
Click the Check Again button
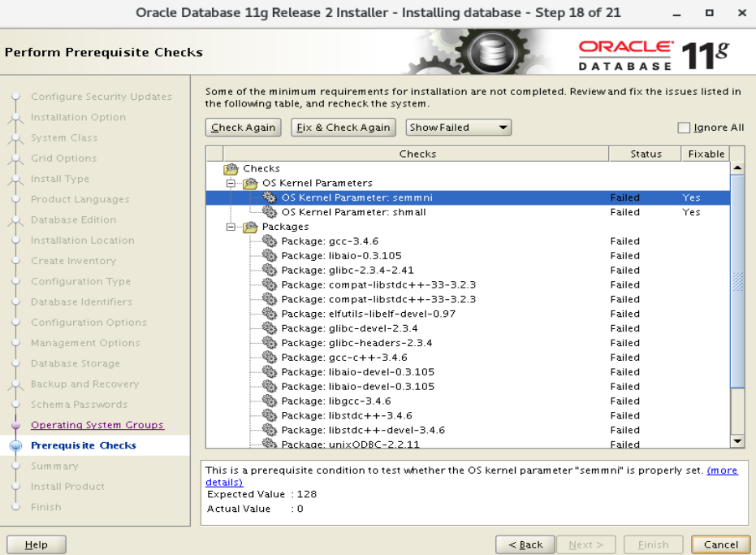point(243,128)
